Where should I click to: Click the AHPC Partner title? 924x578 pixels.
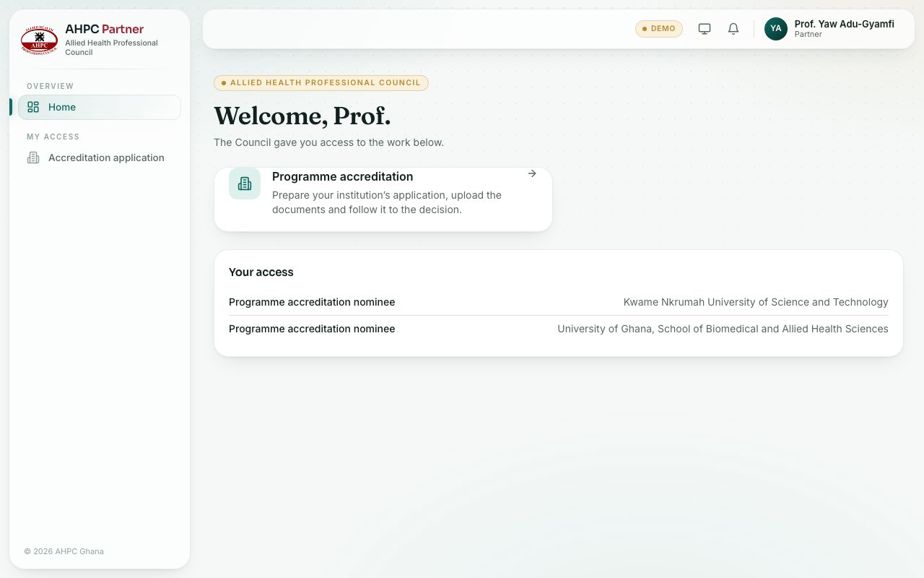point(105,29)
